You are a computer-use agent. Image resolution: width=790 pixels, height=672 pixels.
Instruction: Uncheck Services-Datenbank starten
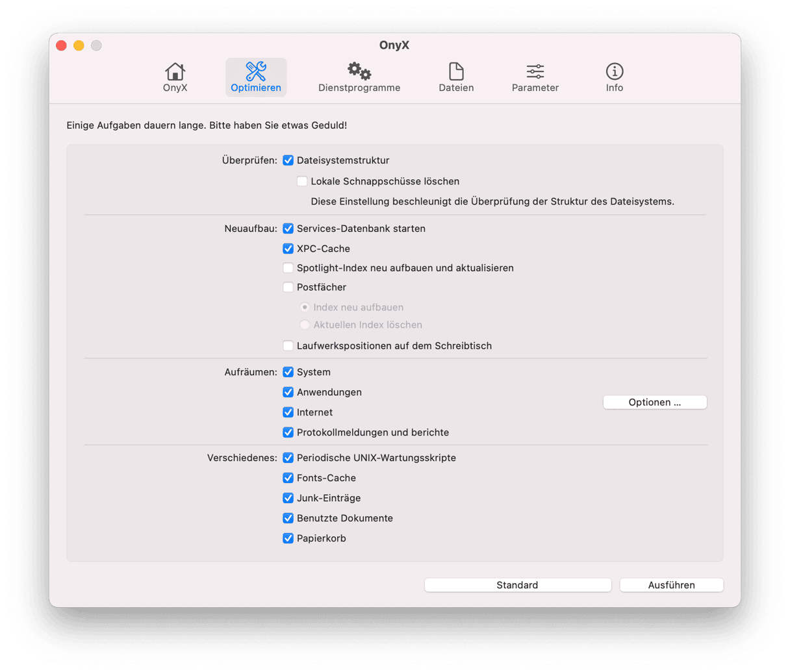pyautogui.click(x=288, y=229)
